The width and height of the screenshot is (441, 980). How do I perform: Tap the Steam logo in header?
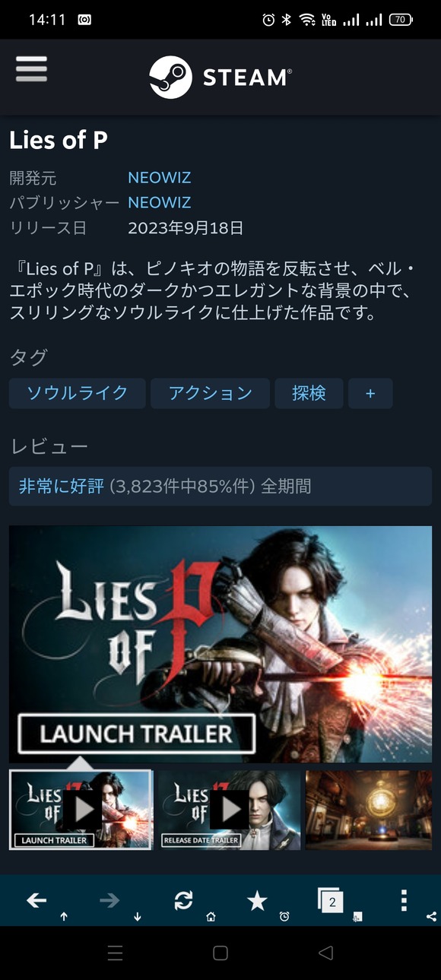click(220, 77)
